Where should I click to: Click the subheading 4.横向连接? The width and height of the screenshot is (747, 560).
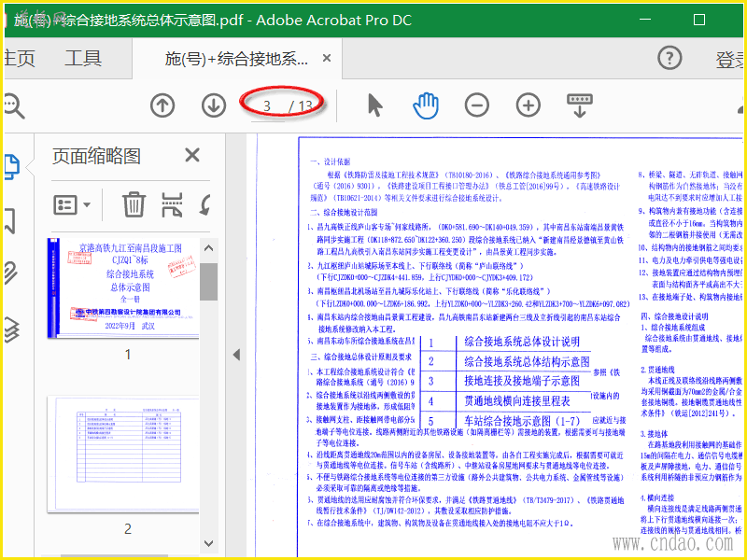[657, 497]
